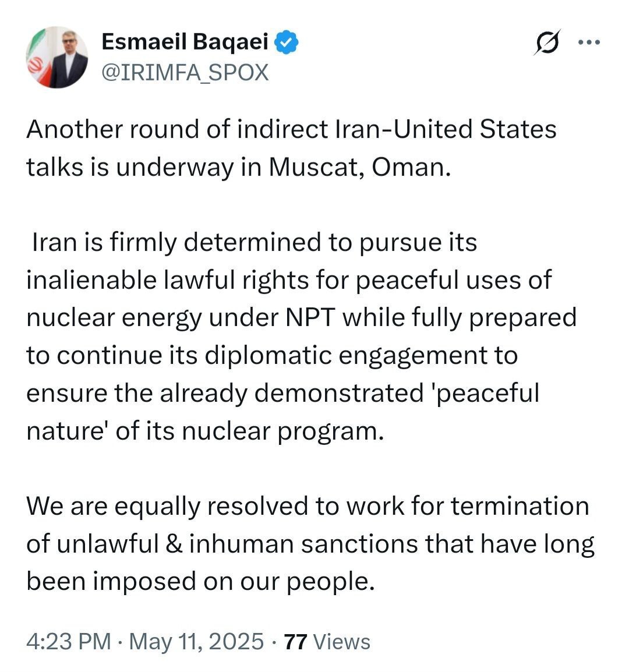Click the May 11, 2025 date
629x672 pixels.
point(196,641)
